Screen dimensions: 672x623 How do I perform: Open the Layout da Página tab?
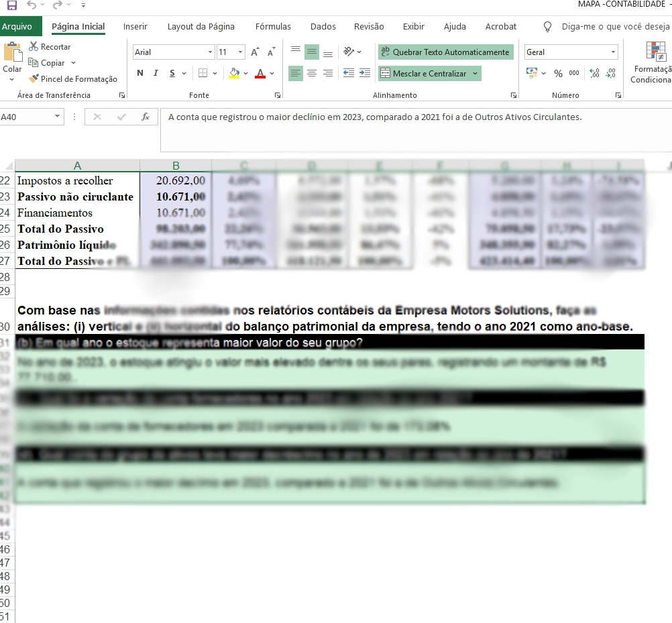[201, 27]
